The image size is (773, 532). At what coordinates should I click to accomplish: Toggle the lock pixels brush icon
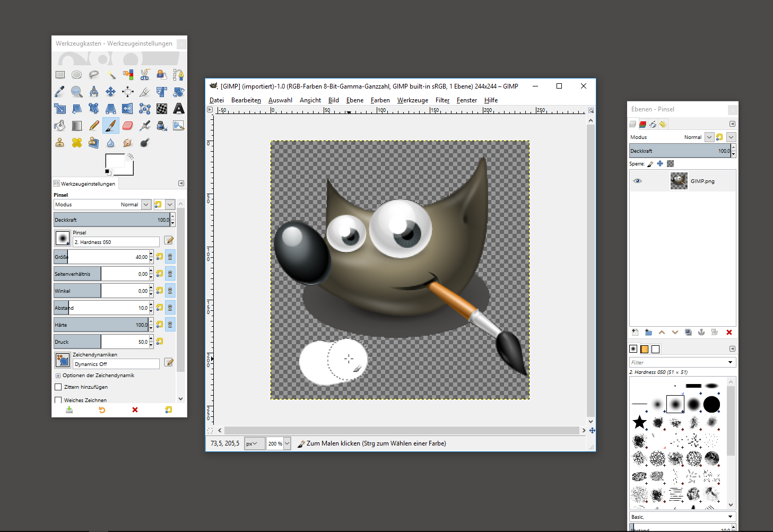tap(650, 164)
